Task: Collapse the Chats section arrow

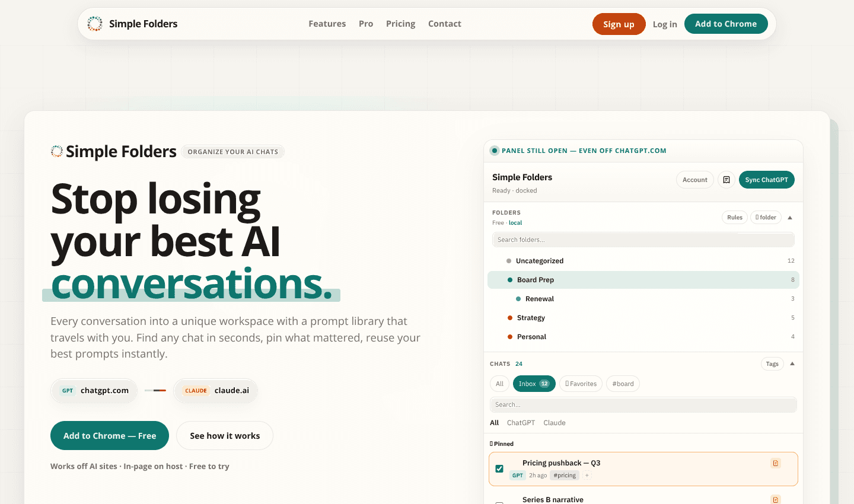Action: pos(792,364)
